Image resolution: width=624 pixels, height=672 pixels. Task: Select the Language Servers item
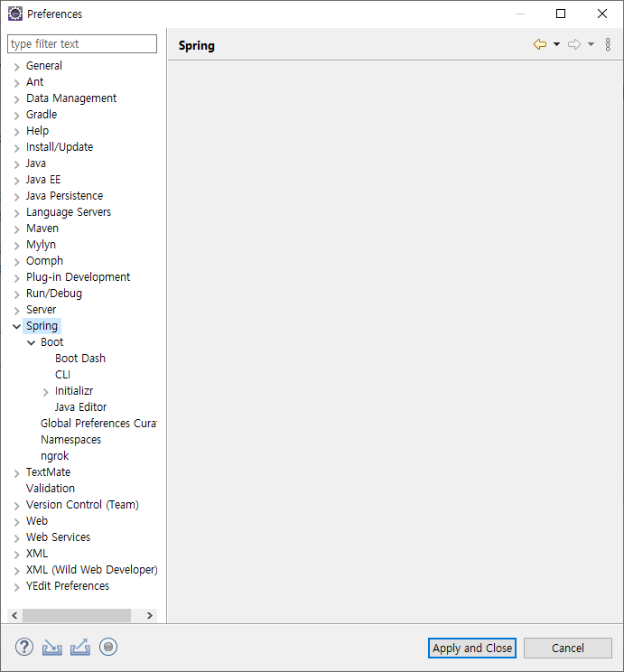point(68,212)
